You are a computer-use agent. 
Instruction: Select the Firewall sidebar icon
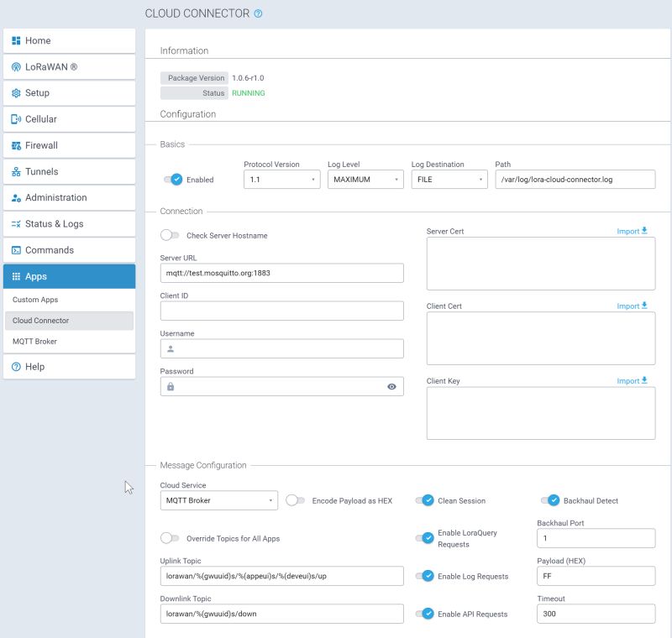pyautogui.click(x=15, y=145)
